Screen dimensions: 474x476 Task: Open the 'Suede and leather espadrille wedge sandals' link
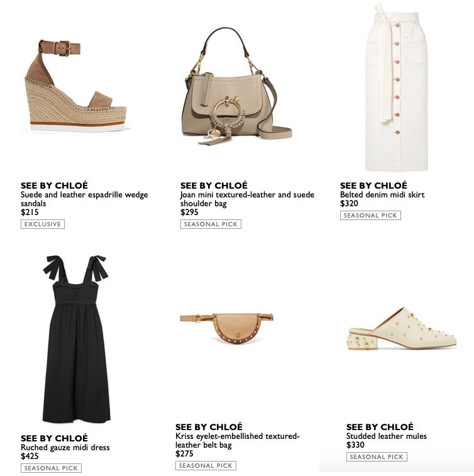point(84,199)
